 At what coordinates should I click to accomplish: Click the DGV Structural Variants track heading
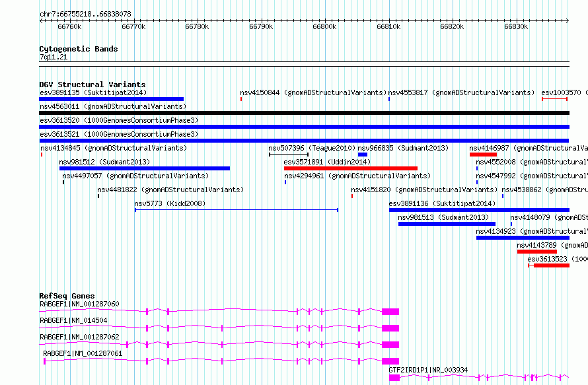pyautogui.click(x=92, y=85)
